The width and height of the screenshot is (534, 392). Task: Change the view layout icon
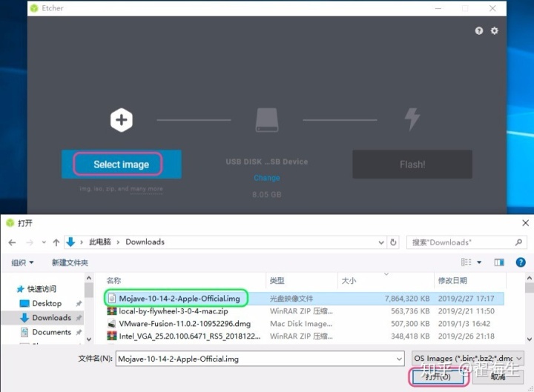click(x=466, y=262)
